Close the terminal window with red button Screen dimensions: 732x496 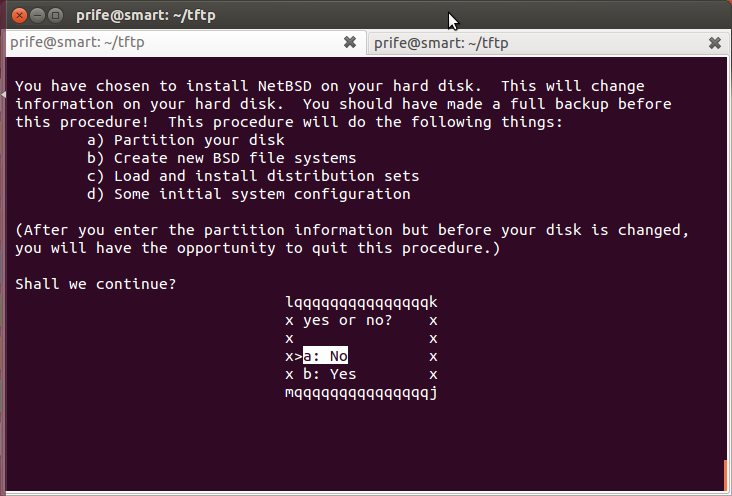point(19,15)
